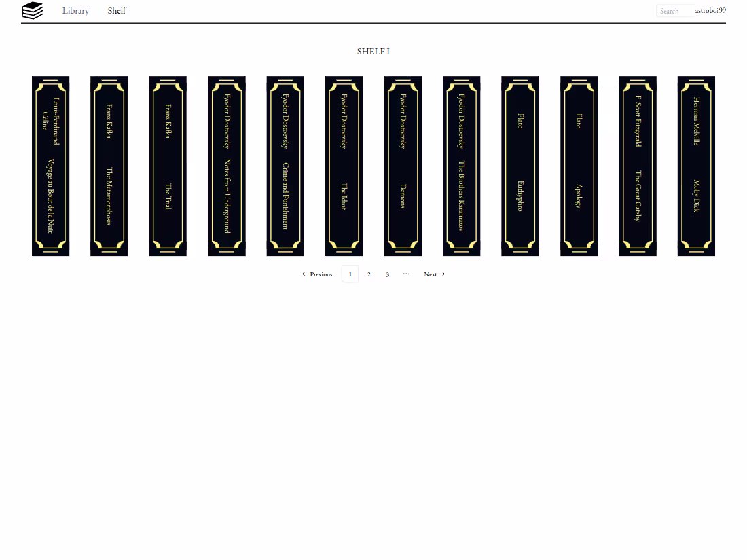The height and width of the screenshot is (560, 747).
Task: Click the right chevron beside Next
Action: [442, 274]
